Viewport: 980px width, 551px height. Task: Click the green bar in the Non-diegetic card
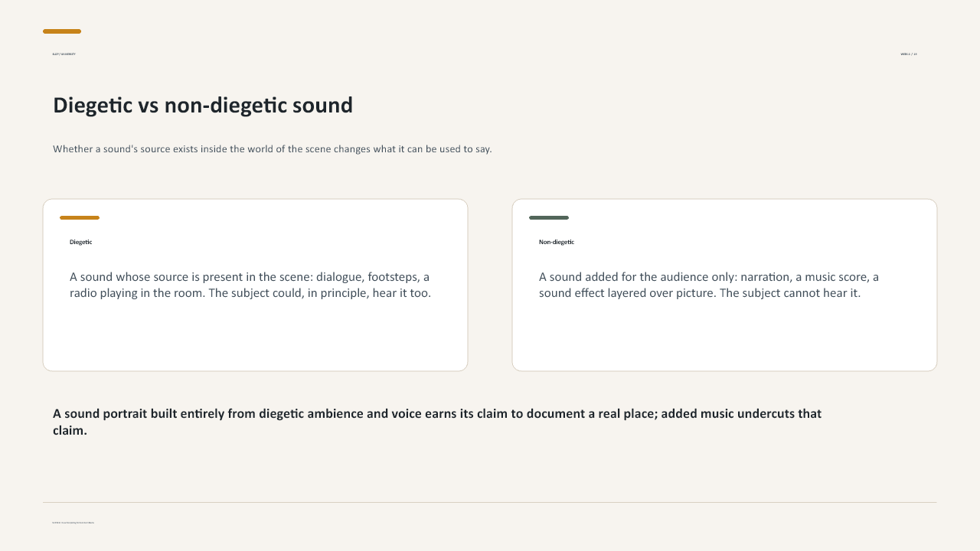click(549, 217)
